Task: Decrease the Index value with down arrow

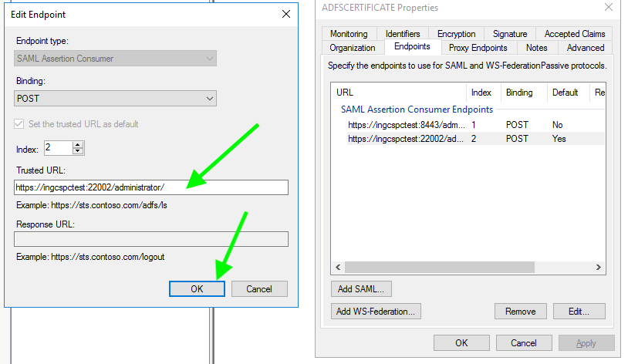Action: [78, 150]
